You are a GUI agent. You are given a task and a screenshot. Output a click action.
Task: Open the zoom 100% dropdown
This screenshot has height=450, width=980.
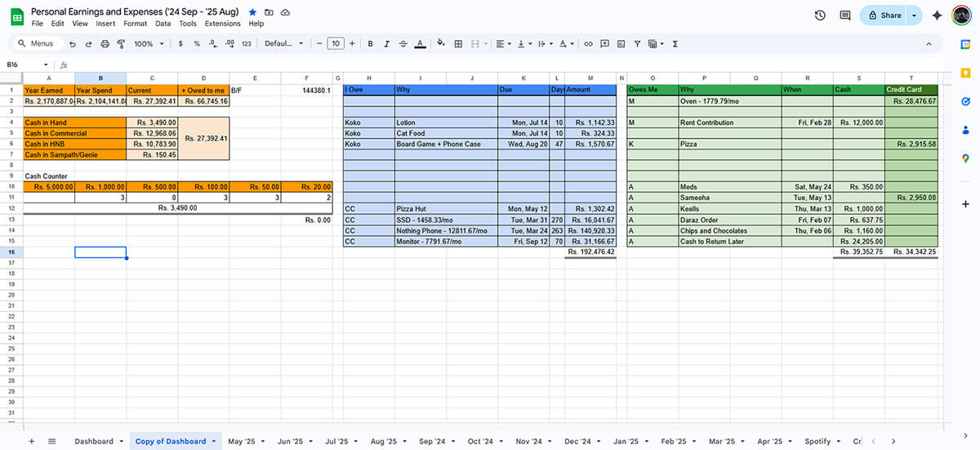point(148,43)
